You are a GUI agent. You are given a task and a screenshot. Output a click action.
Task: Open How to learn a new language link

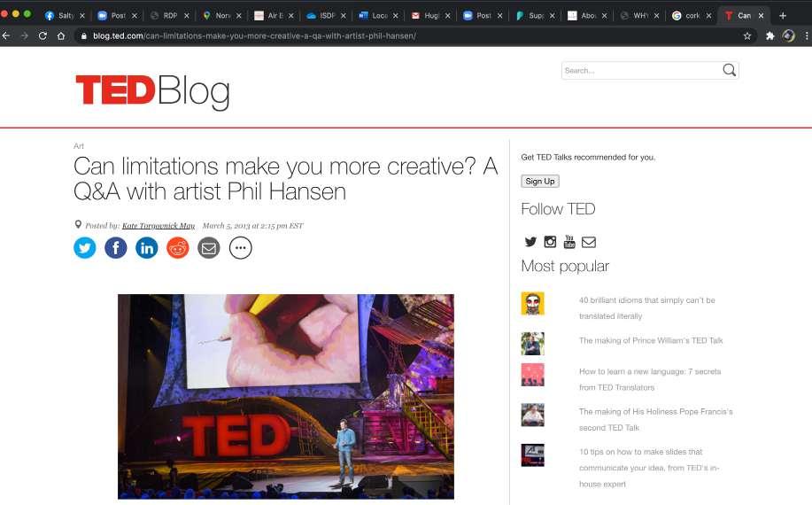coord(650,379)
